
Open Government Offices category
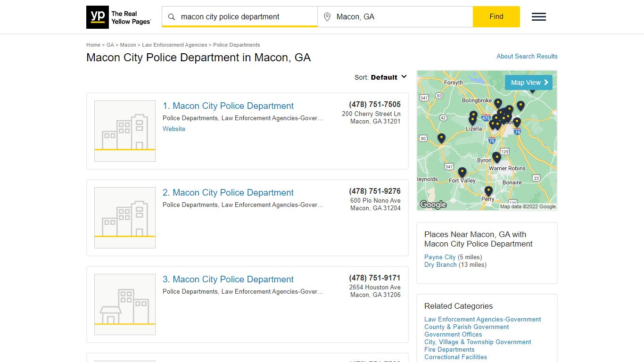453,335
